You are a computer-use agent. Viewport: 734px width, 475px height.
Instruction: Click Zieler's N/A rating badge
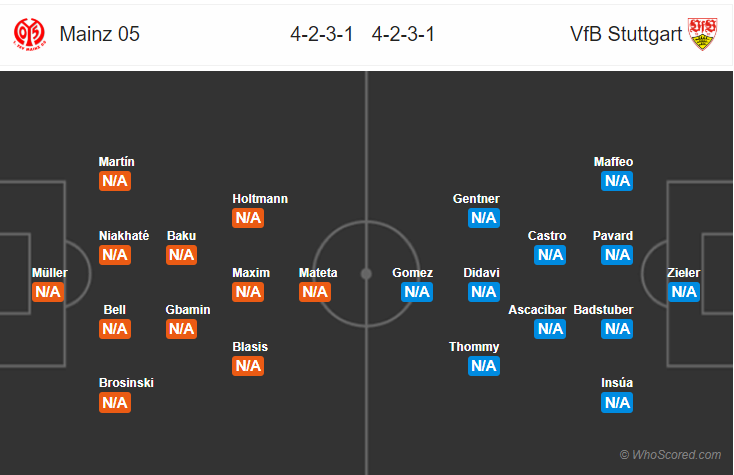(x=684, y=292)
